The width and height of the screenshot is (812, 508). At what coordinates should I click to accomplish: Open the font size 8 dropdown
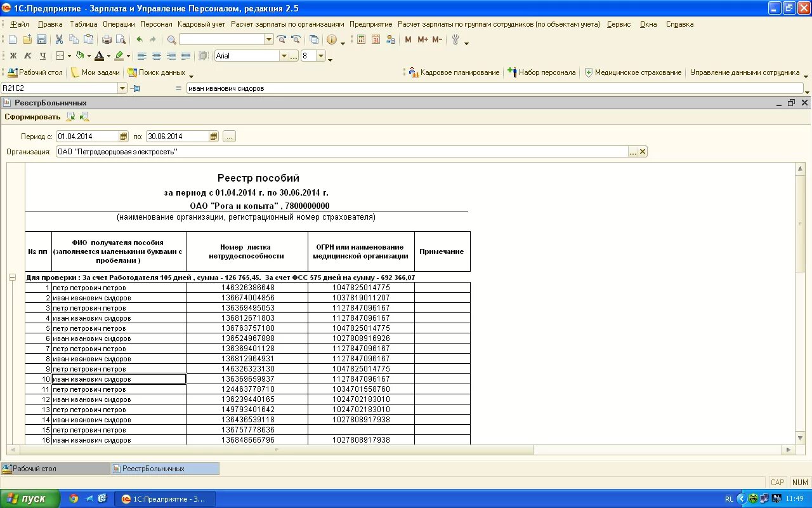[x=321, y=56]
